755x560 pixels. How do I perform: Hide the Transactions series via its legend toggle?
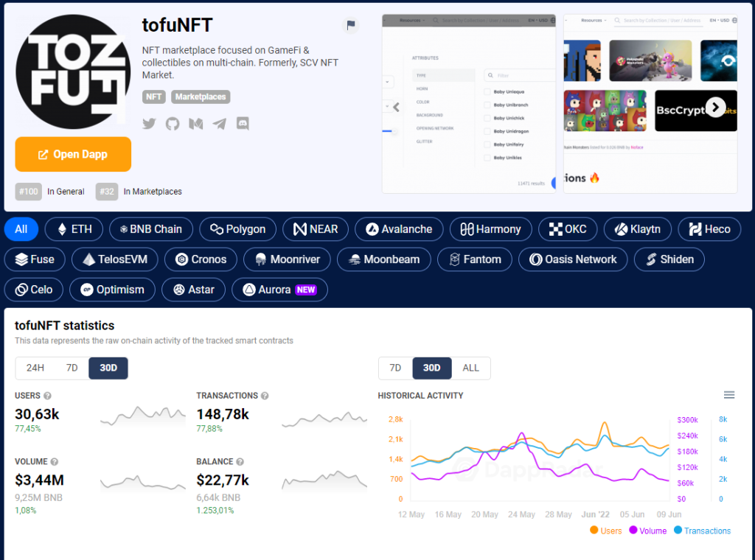(x=702, y=531)
